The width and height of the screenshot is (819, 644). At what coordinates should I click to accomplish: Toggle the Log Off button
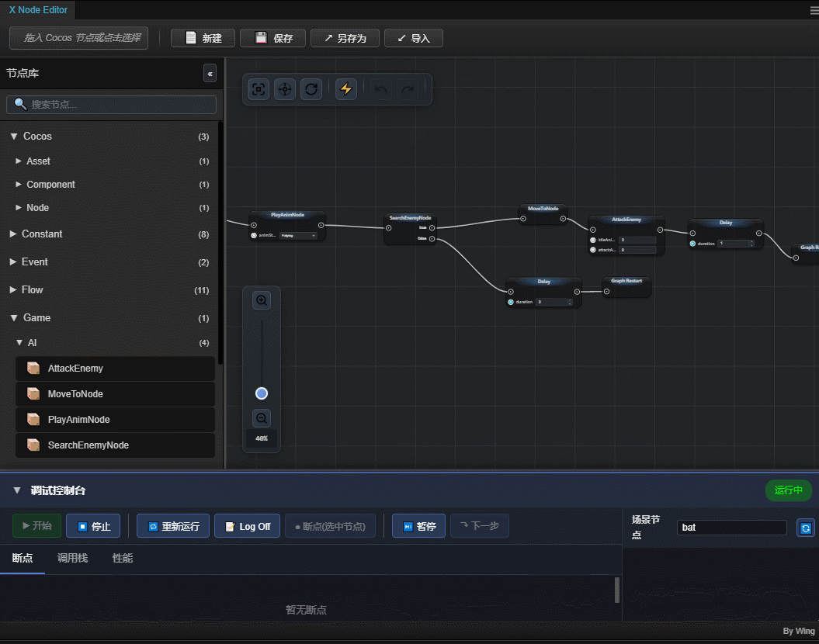pos(247,526)
